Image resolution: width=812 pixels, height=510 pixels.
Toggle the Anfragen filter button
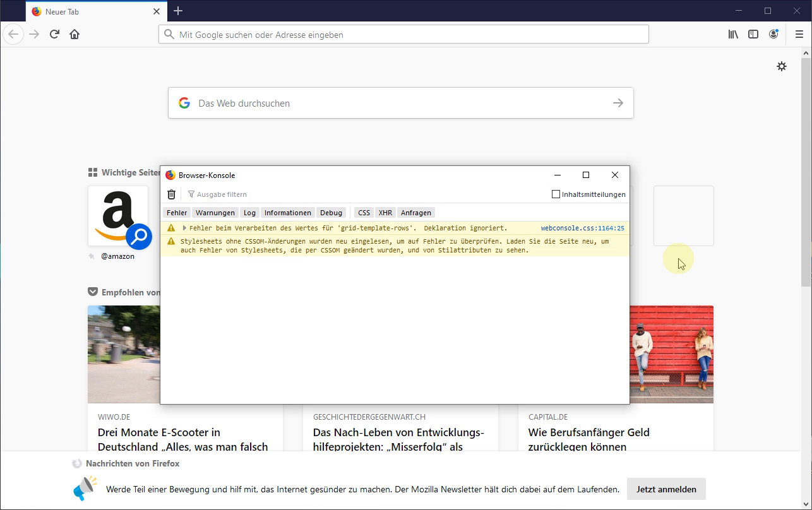click(x=416, y=213)
